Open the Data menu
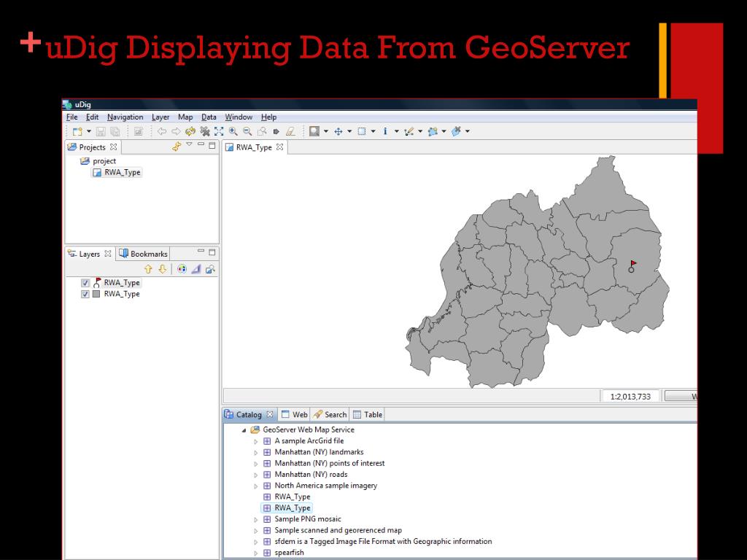This screenshot has width=747, height=560. pos(209,117)
